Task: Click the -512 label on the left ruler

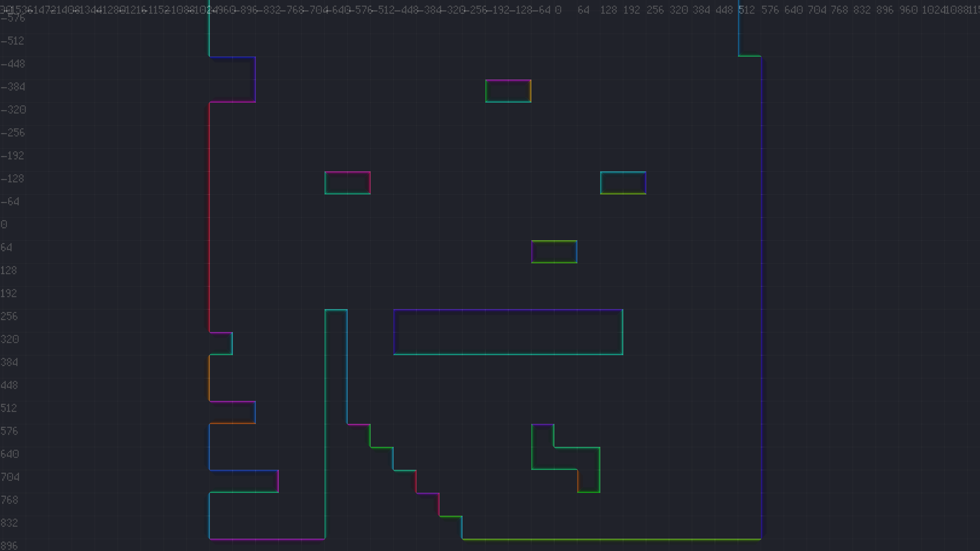Action: [x=13, y=41]
